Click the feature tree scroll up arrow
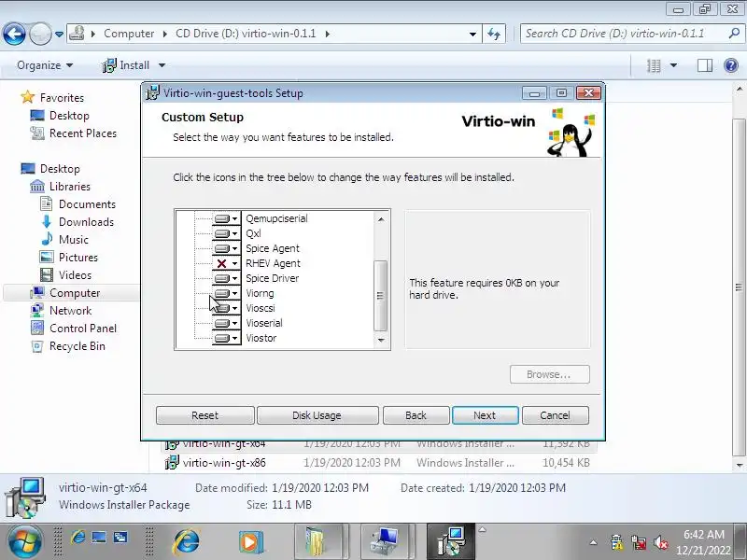Viewport: 747px width, 560px height. pyautogui.click(x=381, y=219)
